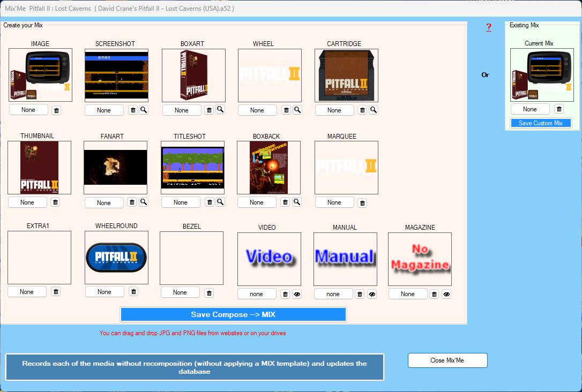Select the BOXART thumbnail
The width and height of the screenshot is (582, 392).
point(194,76)
